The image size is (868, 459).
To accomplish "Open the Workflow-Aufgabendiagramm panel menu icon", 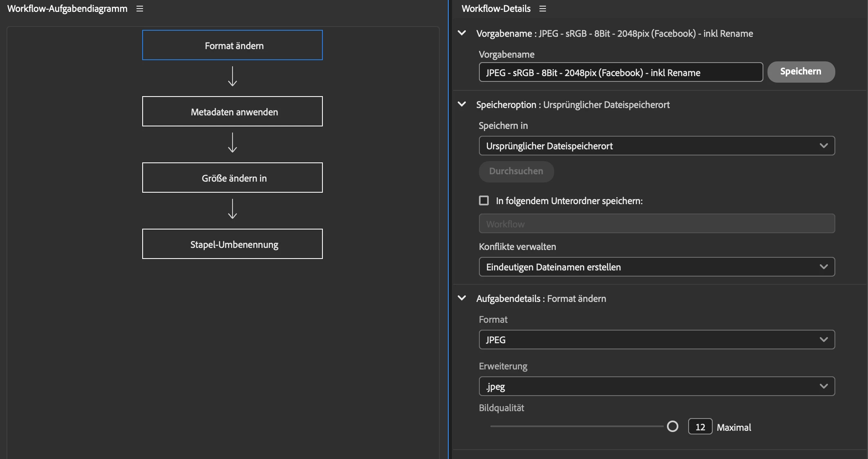I will click(x=140, y=9).
